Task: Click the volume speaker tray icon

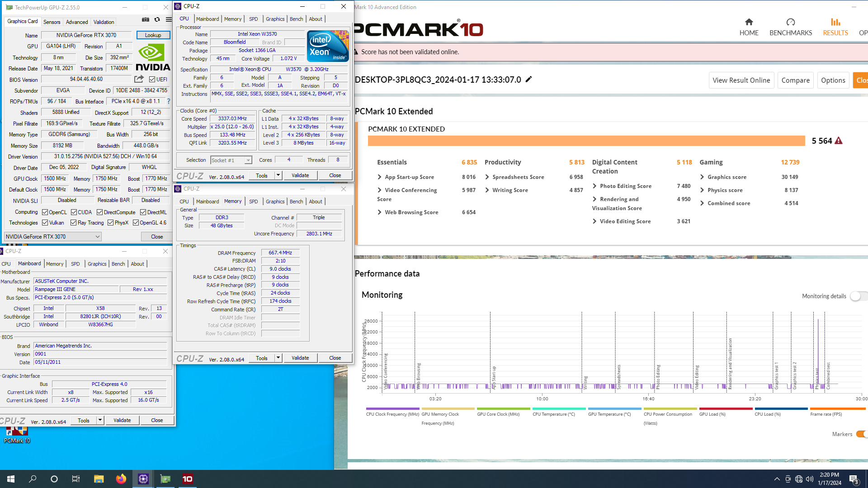Action: click(x=810, y=479)
